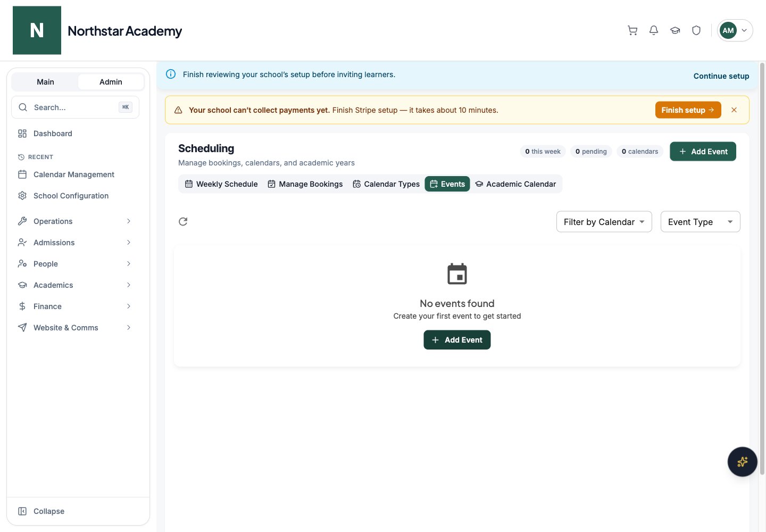Expand the Finance menu
Screen dimensions: 766x532
click(75, 306)
